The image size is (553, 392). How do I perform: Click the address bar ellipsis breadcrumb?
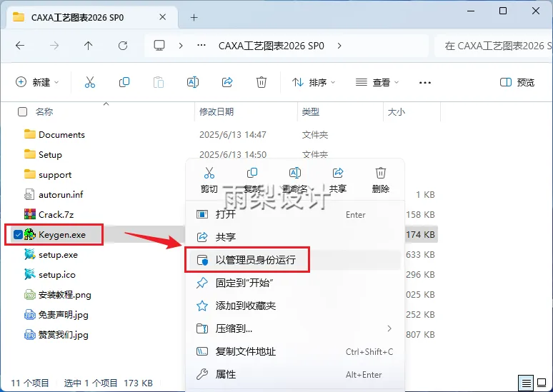tap(201, 46)
